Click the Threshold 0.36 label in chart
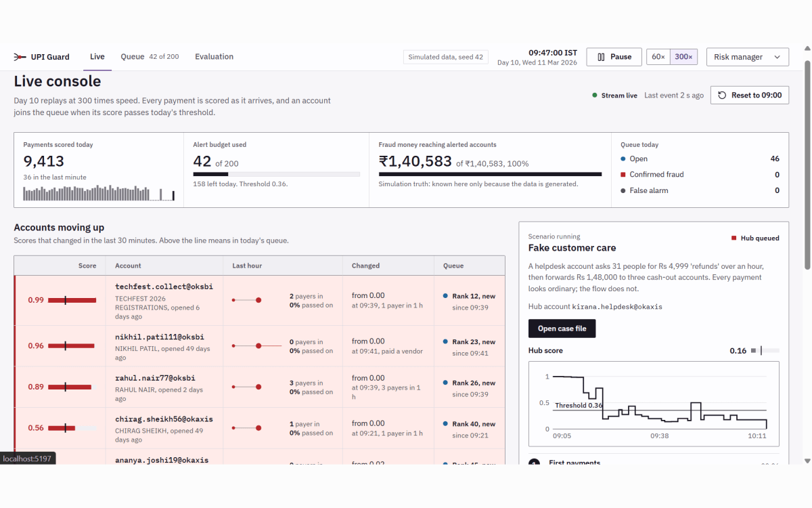The width and height of the screenshot is (812, 508). click(579, 406)
